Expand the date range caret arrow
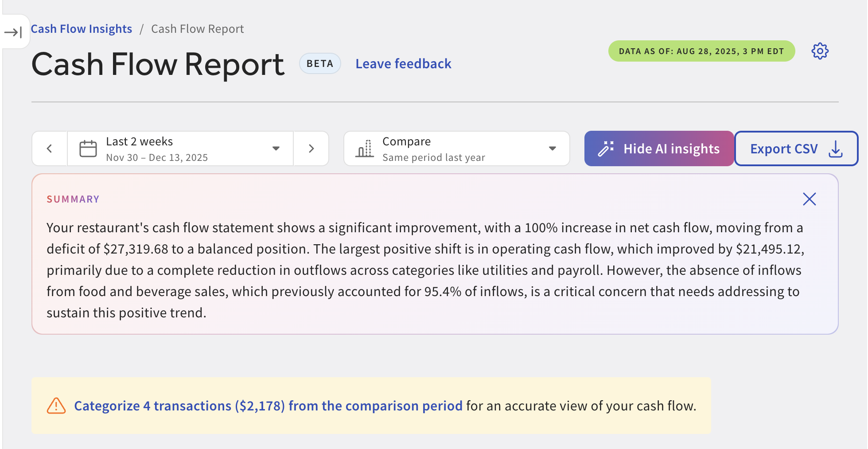This screenshot has height=449, width=868. [x=276, y=148]
